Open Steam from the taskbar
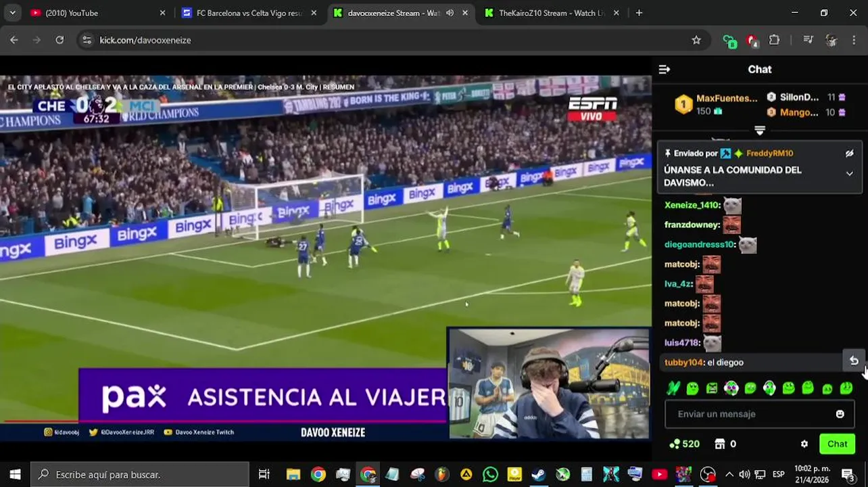868x487 pixels. click(538, 474)
